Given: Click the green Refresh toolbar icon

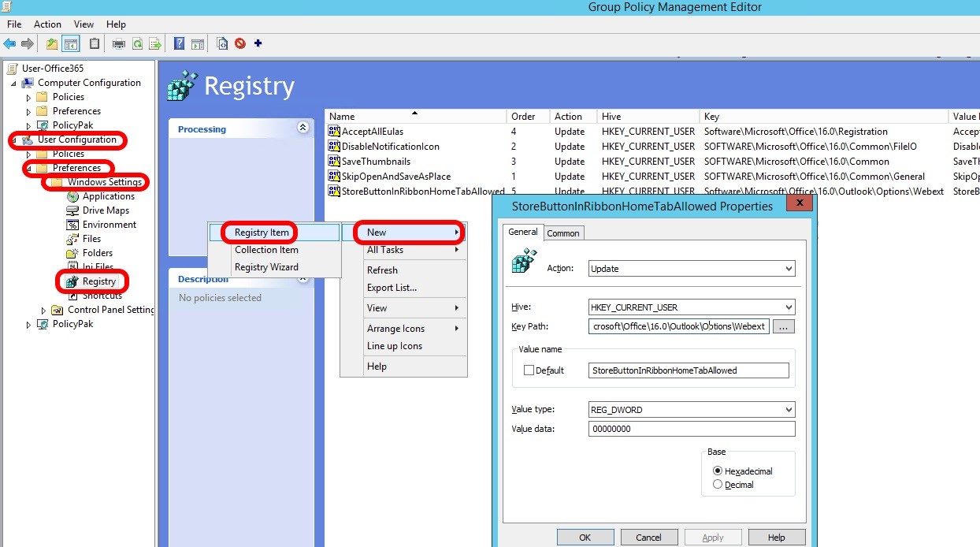Looking at the screenshot, I should pyautogui.click(x=137, y=44).
